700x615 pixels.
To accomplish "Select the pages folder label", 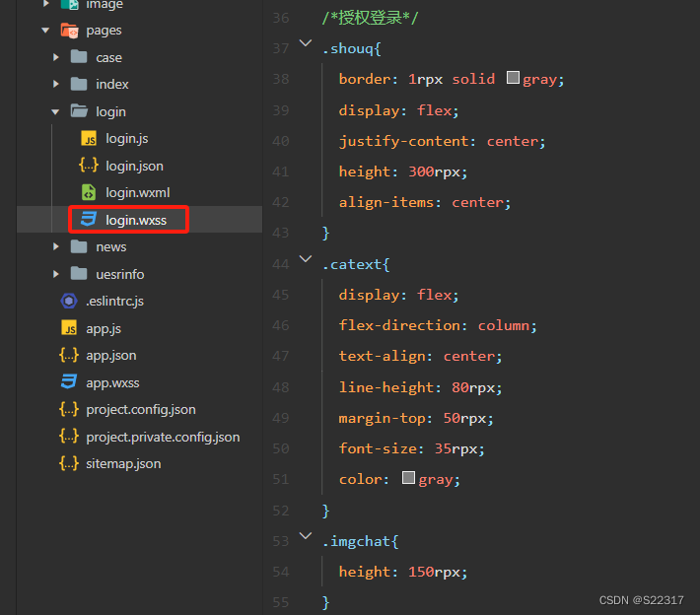I will coord(104,31).
